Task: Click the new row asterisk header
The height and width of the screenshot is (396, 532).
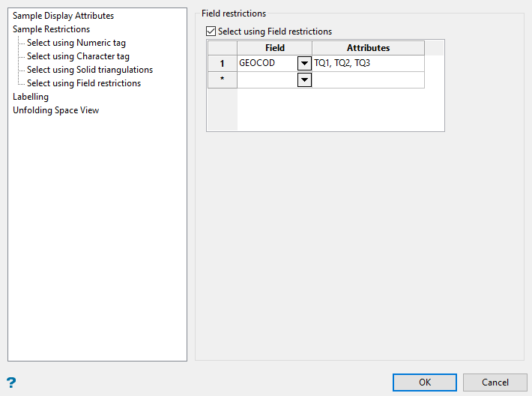Action: click(222, 79)
